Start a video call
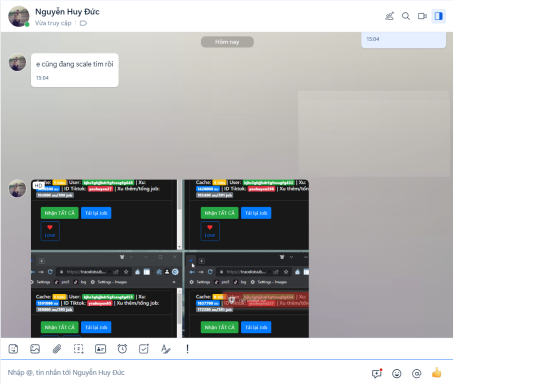539x384 pixels. tap(422, 16)
